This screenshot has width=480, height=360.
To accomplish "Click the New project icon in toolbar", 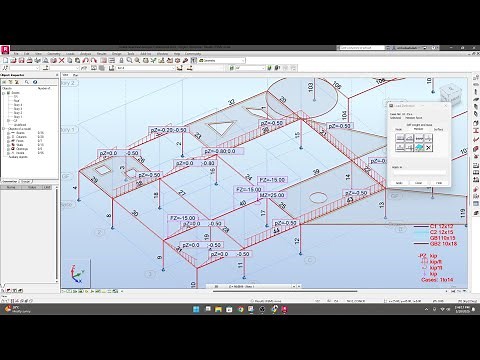I will 5,60.
